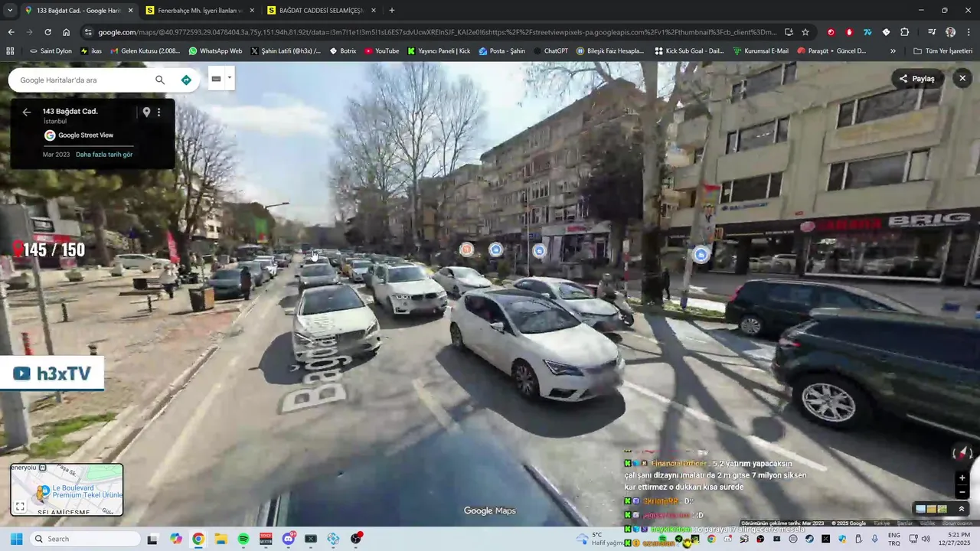Click the address bar URL

(436, 32)
